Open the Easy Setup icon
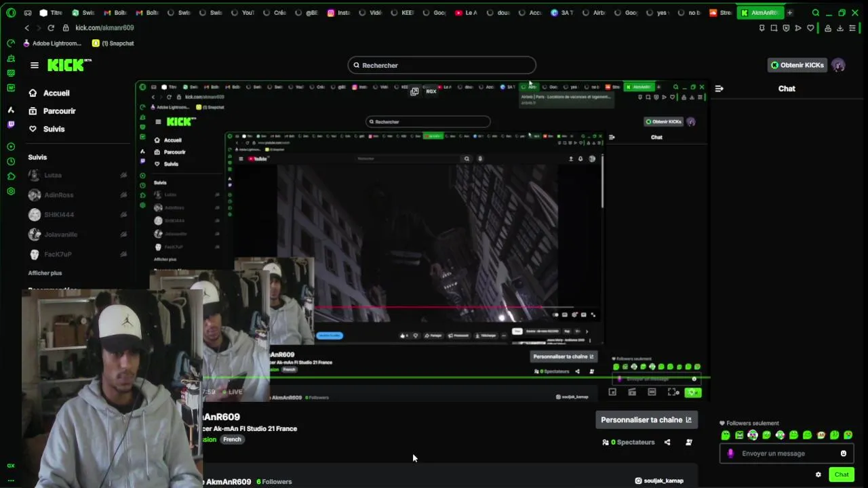868x488 pixels. tap(852, 28)
